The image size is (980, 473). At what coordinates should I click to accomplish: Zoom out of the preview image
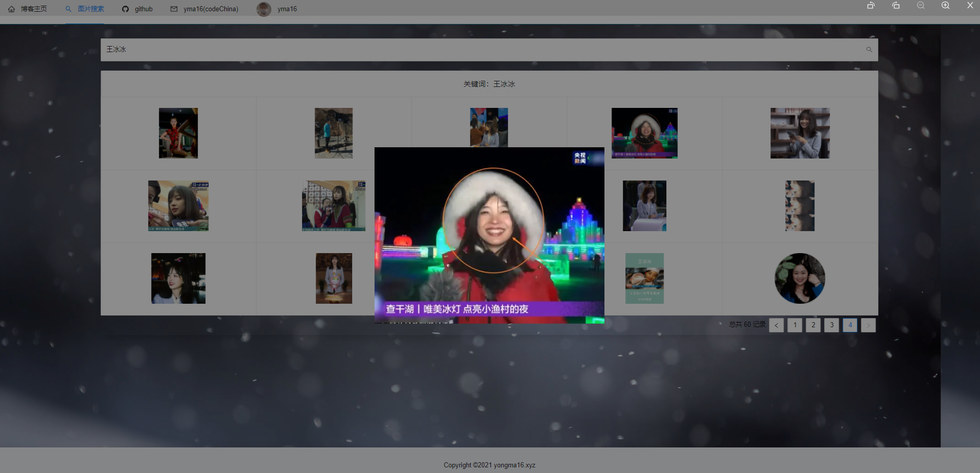tap(920, 5)
